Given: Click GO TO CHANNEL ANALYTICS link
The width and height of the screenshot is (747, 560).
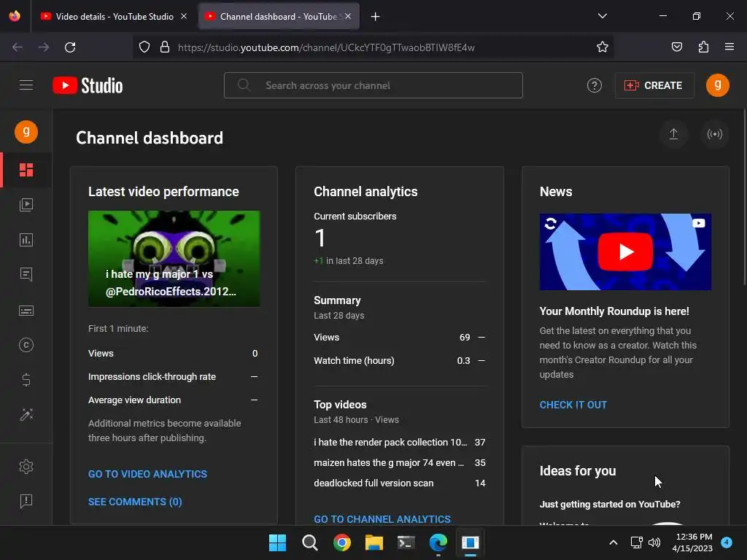Looking at the screenshot, I should (x=382, y=519).
